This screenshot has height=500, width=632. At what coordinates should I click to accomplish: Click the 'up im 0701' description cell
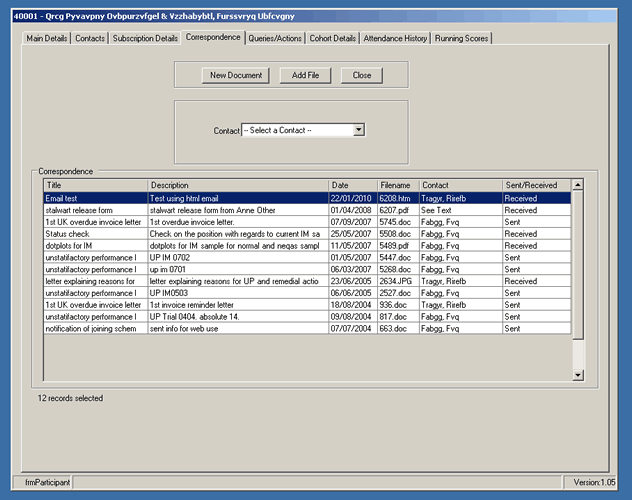(238, 269)
